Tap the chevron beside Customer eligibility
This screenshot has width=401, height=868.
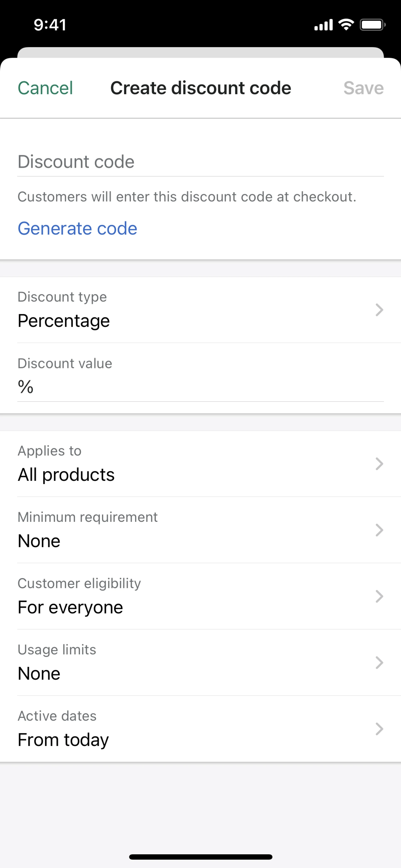click(x=379, y=596)
